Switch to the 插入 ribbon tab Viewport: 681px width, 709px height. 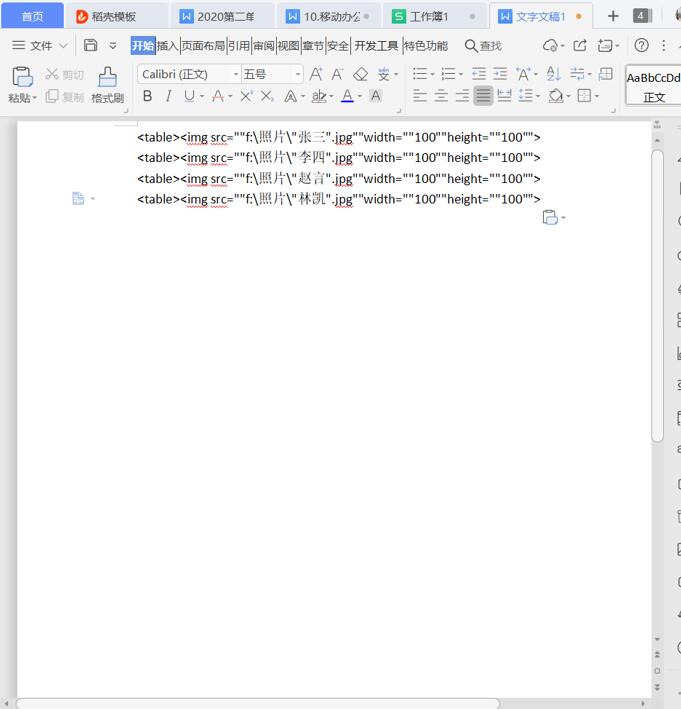click(167, 46)
